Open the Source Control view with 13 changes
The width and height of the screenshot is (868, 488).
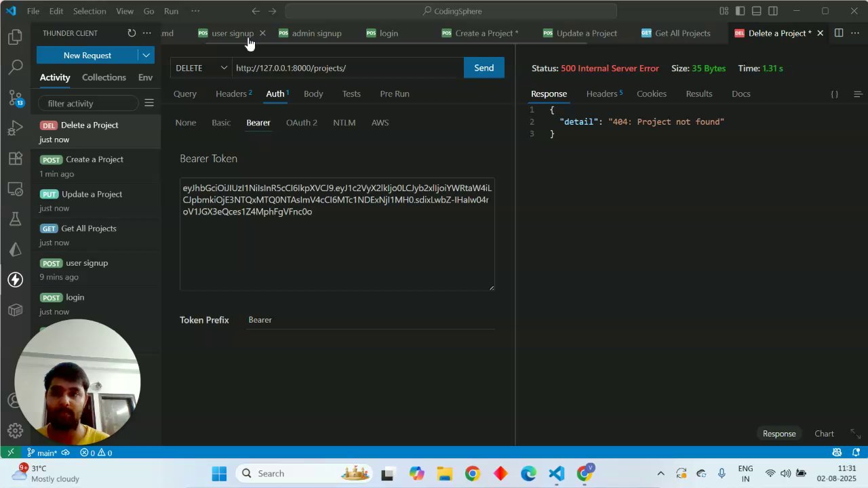click(15, 98)
